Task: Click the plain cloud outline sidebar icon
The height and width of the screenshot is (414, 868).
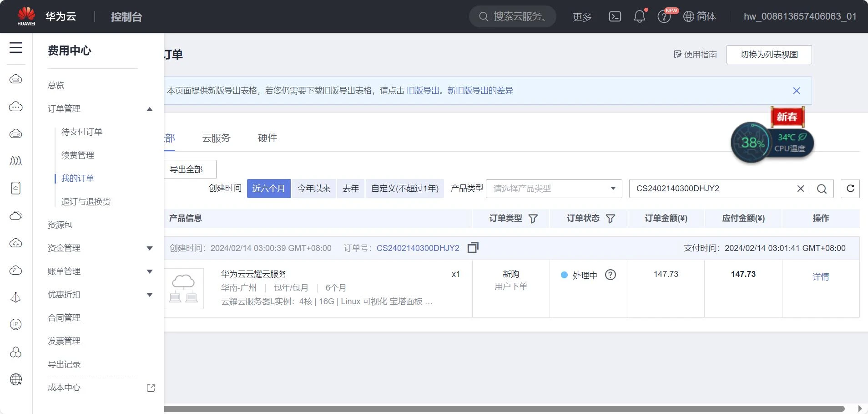Action: 16,215
